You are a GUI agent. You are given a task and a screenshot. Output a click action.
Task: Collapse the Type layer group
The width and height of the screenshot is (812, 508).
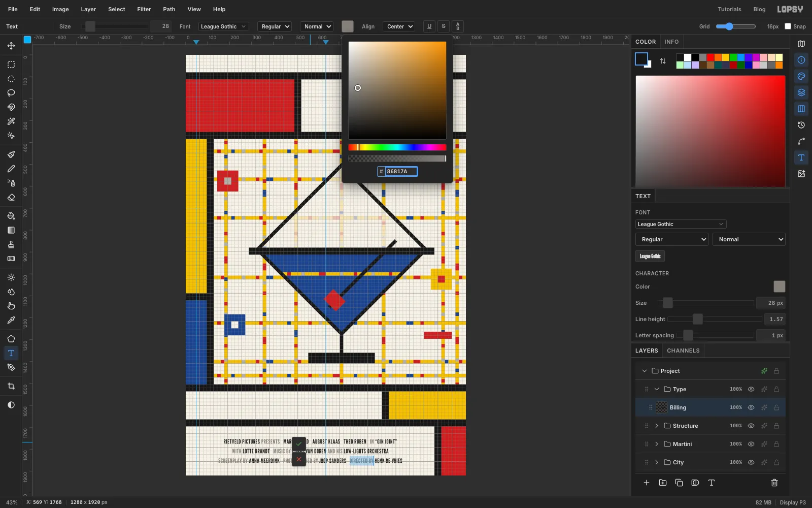657,389
